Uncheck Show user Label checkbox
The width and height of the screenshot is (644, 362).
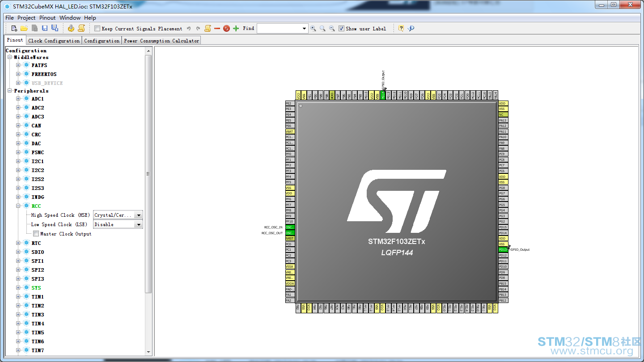click(341, 29)
